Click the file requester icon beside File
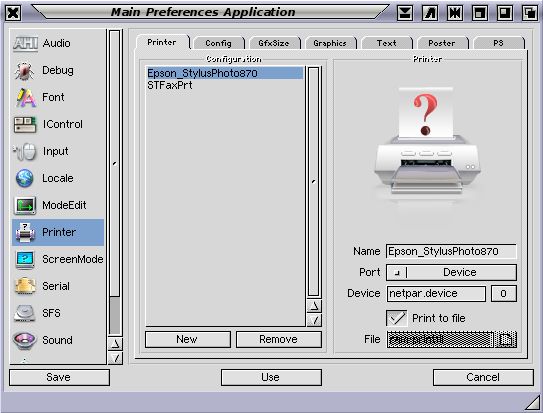This screenshot has width=543, height=413. (x=506, y=339)
